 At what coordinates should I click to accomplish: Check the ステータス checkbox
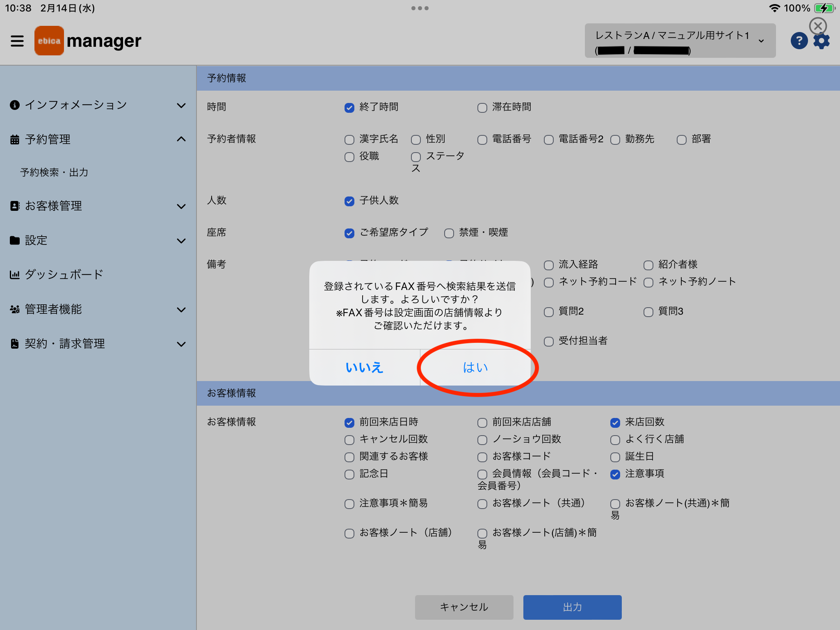pyautogui.click(x=416, y=157)
